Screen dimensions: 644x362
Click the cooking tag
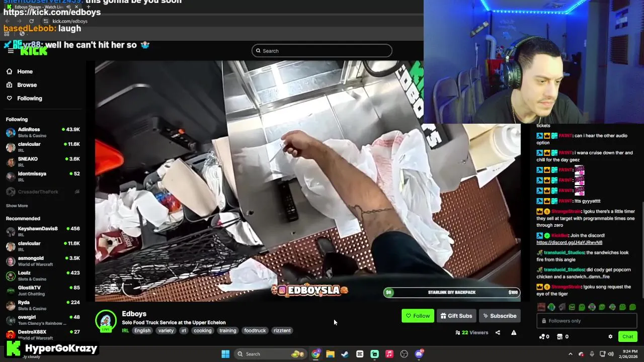[203, 330]
